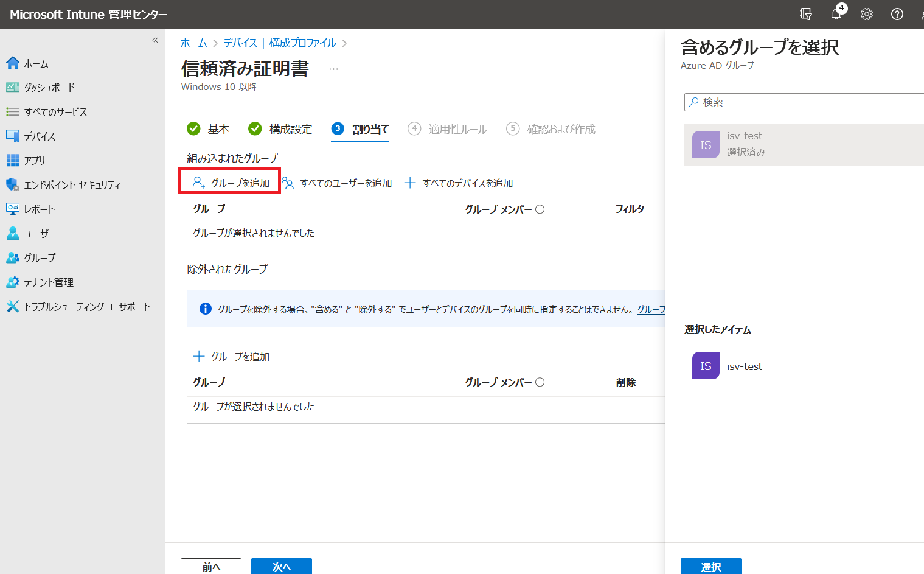
Task: Go to the 構成設定 step tab
Action: 280,129
